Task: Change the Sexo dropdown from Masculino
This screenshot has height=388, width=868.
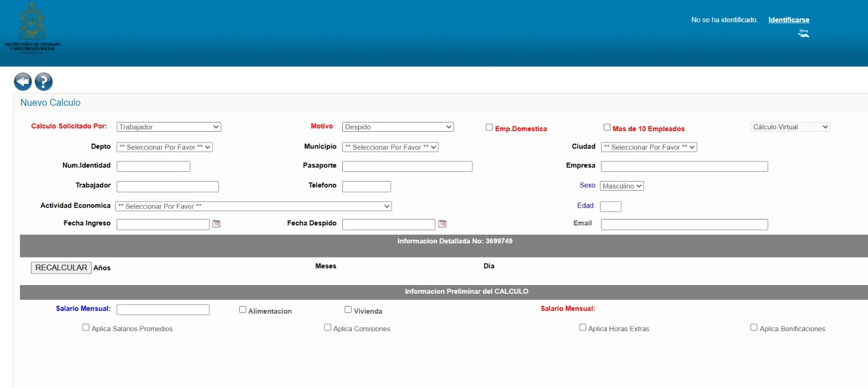Action: 622,186
